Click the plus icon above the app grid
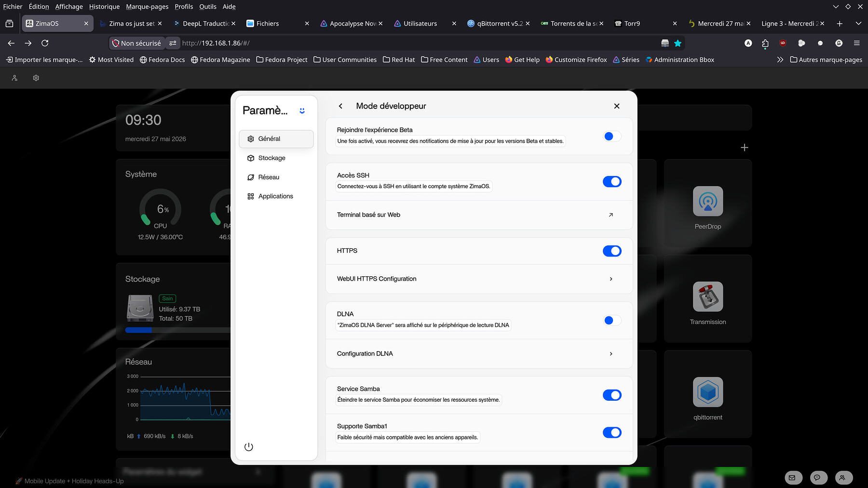Image resolution: width=868 pixels, height=488 pixels. pyautogui.click(x=744, y=148)
